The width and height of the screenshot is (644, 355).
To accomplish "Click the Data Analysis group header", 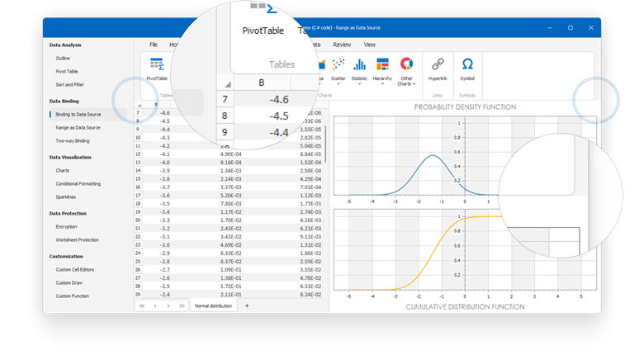I will 65,45.
